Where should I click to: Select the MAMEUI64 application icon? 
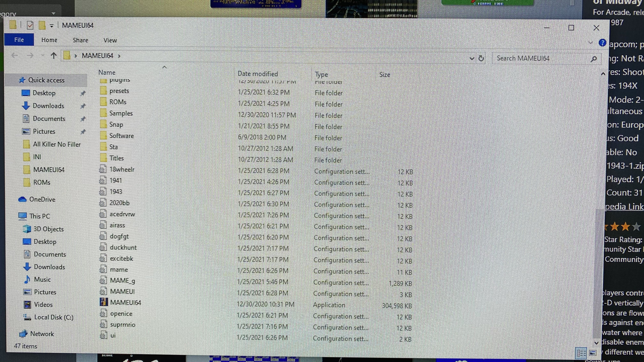pos(104,302)
